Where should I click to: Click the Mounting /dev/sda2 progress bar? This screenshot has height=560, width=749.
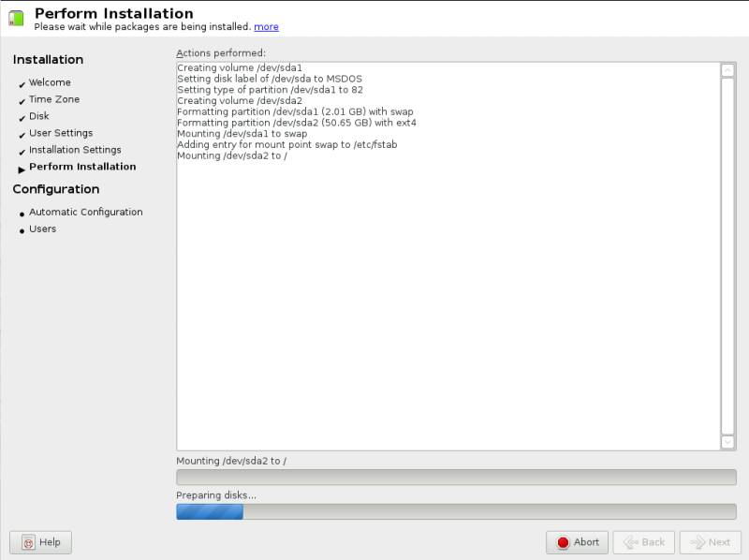(x=456, y=477)
